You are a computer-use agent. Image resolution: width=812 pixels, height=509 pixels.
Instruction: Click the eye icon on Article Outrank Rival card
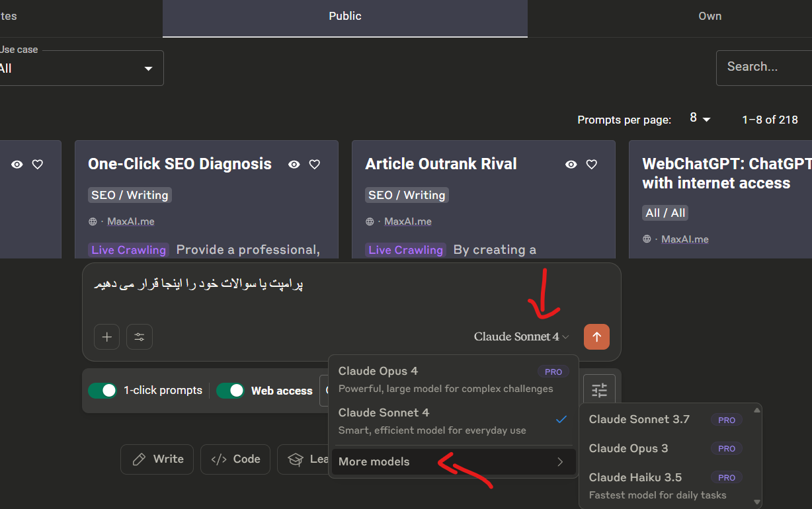pos(571,165)
